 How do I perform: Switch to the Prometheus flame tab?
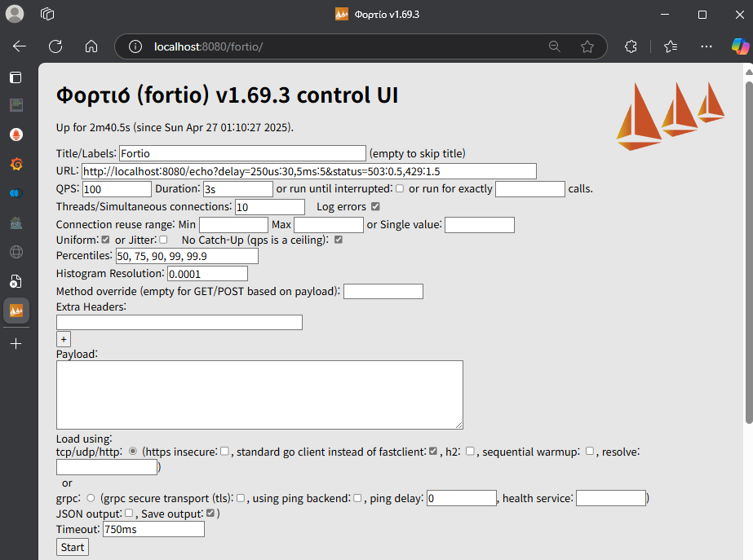coord(16,134)
